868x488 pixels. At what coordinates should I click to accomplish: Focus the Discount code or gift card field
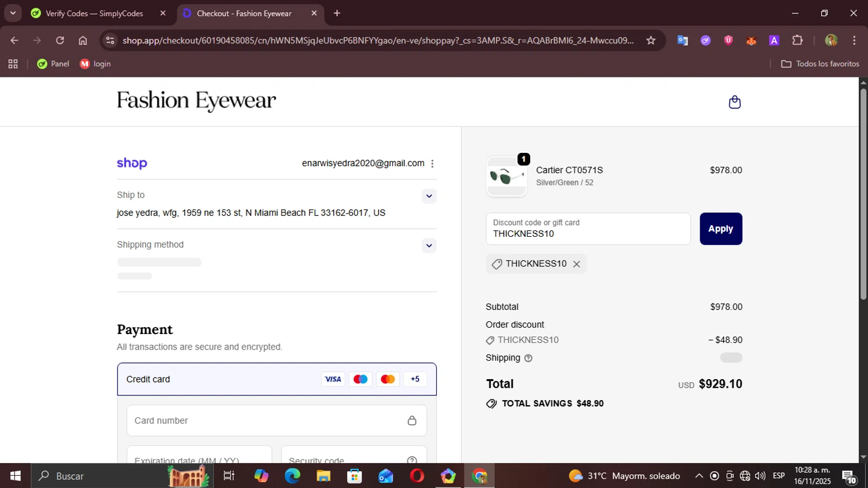coord(588,229)
